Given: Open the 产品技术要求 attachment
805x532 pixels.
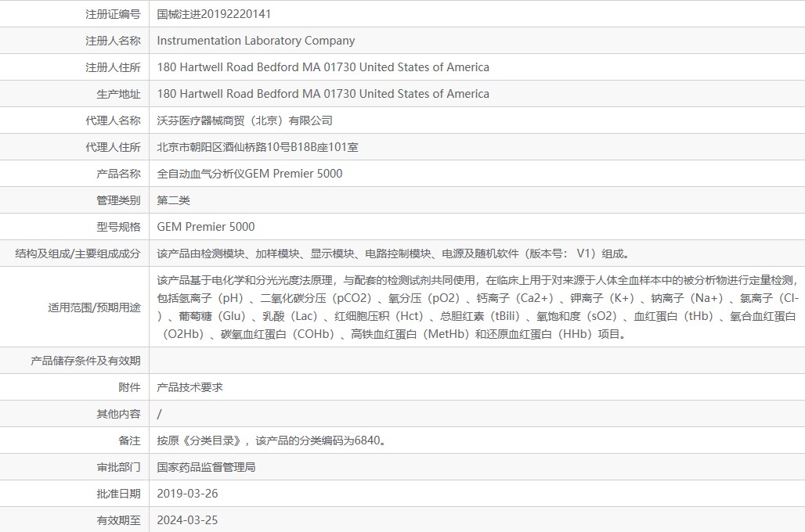Looking at the screenshot, I should (x=190, y=387).
